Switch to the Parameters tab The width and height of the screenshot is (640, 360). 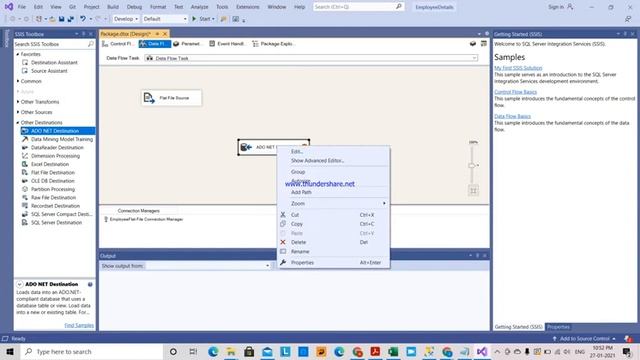(187, 44)
